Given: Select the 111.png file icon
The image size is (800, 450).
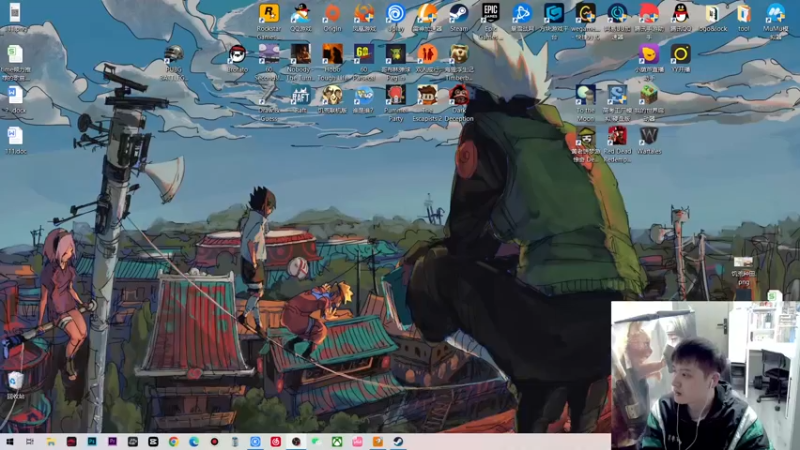Looking at the screenshot, I should (15, 12).
